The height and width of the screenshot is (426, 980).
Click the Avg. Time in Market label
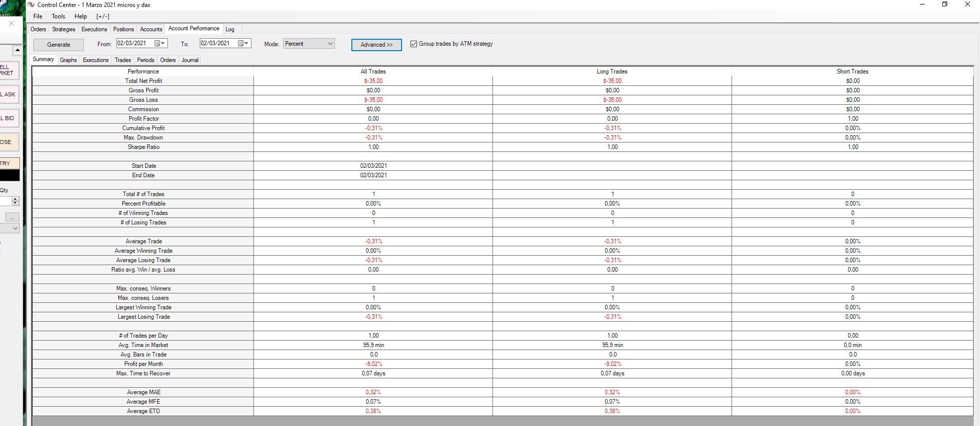pos(143,345)
